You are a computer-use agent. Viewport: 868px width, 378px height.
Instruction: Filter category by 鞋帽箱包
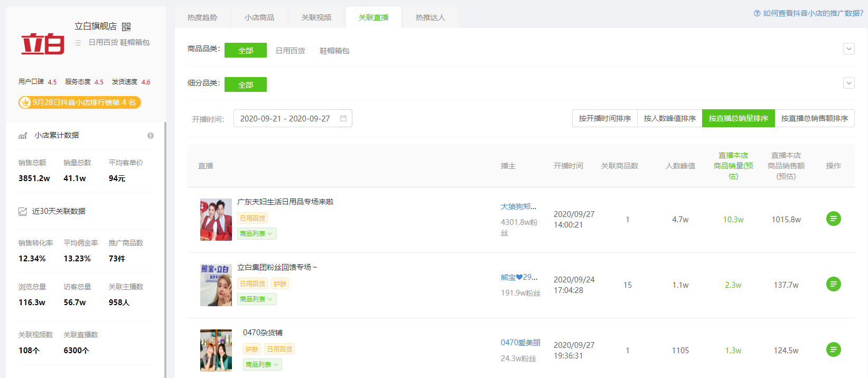334,51
